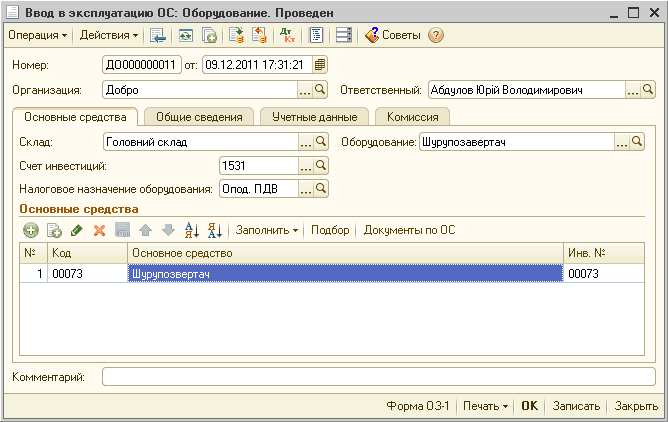The width and height of the screenshot is (668, 422).
Task: Click the Оборудование field Шурупозавертач
Action: point(517,142)
